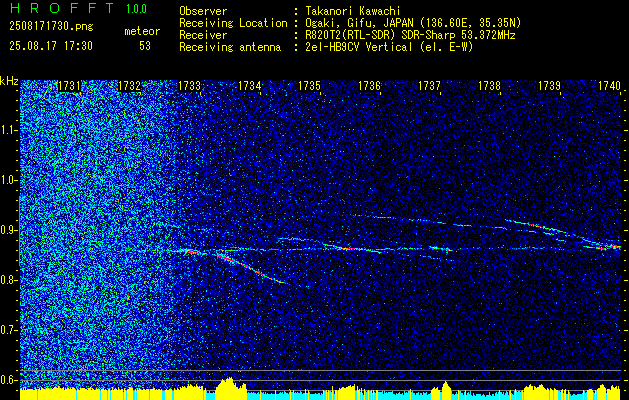Viewport: 629px width, 400px height.
Task: Click the 1740 time marker
Action: coord(609,86)
